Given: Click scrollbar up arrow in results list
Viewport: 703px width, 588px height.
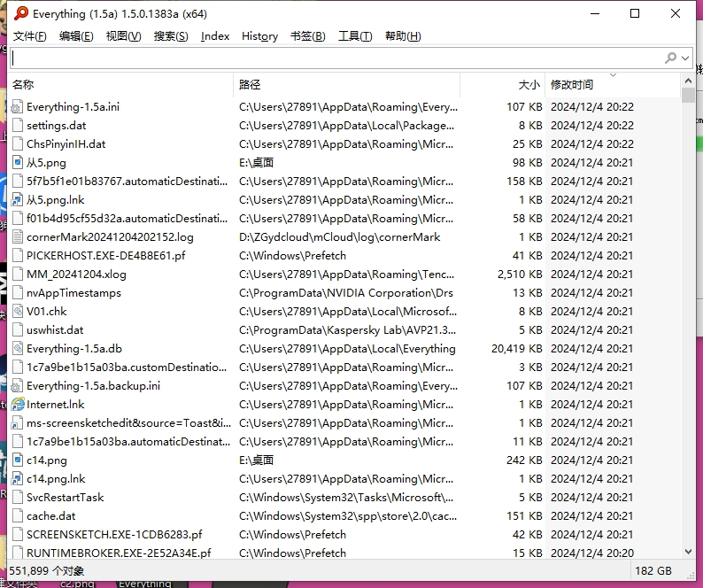Looking at the screenshot, I should tap(688, 81).
